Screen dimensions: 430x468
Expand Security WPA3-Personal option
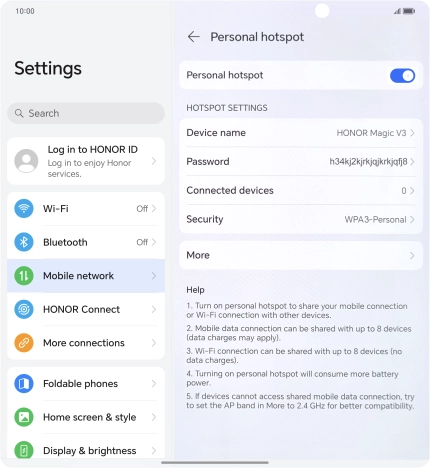point(301,219)
